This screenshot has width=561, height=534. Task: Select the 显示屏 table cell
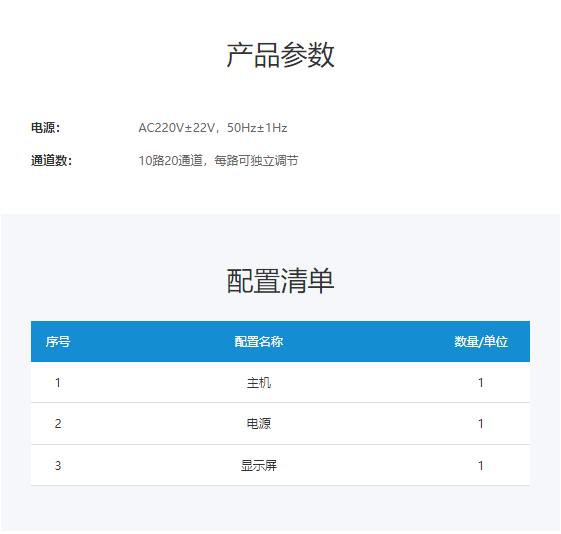point(259,466)
